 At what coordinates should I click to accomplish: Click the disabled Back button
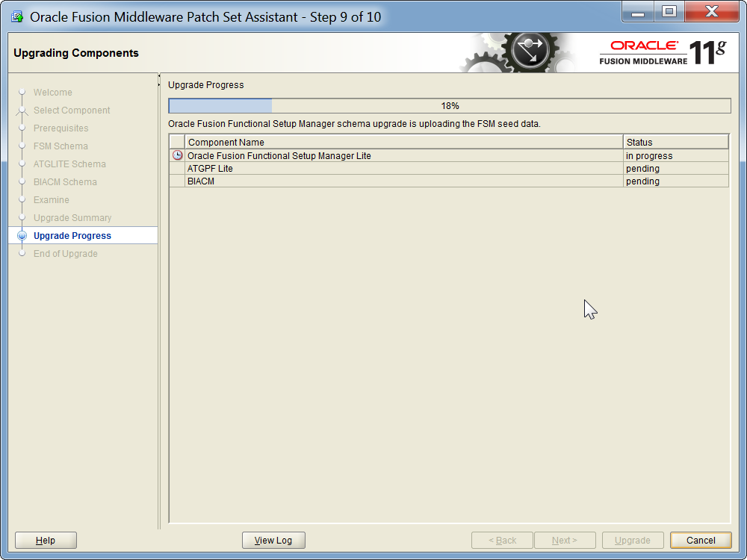[502, 540]
